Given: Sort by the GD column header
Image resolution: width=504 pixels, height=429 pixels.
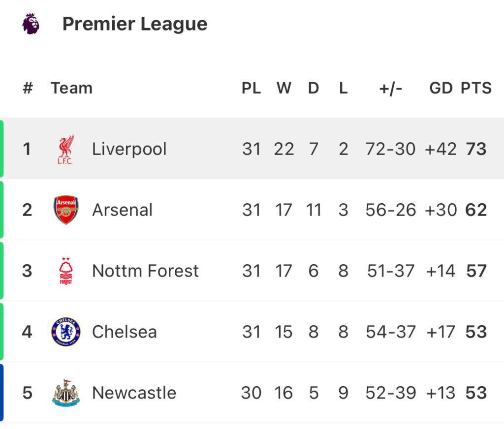Looking at the screenshot, I should click(441, 88).
